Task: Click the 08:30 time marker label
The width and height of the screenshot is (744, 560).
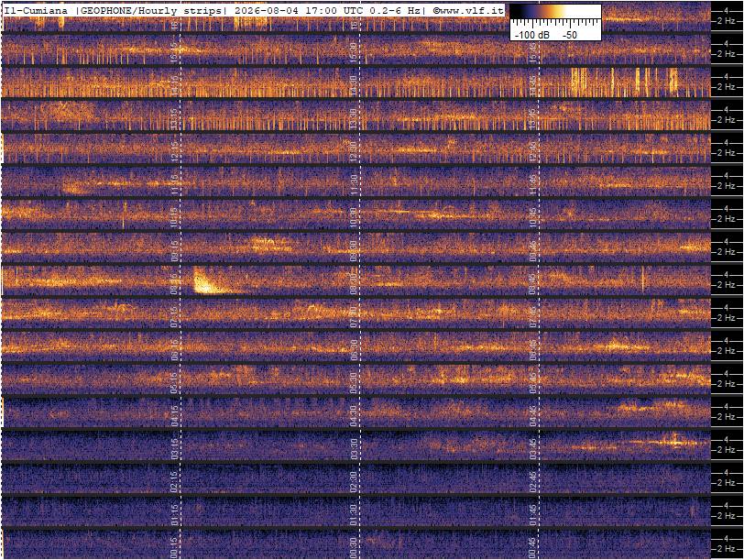Action: pos(354,283)
